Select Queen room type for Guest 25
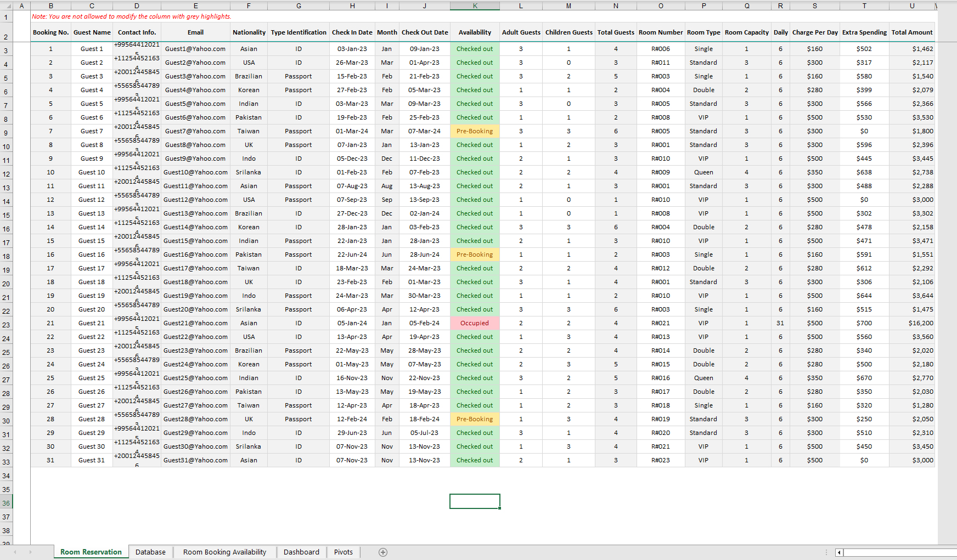Screen dimensions: 957x560 703,378
